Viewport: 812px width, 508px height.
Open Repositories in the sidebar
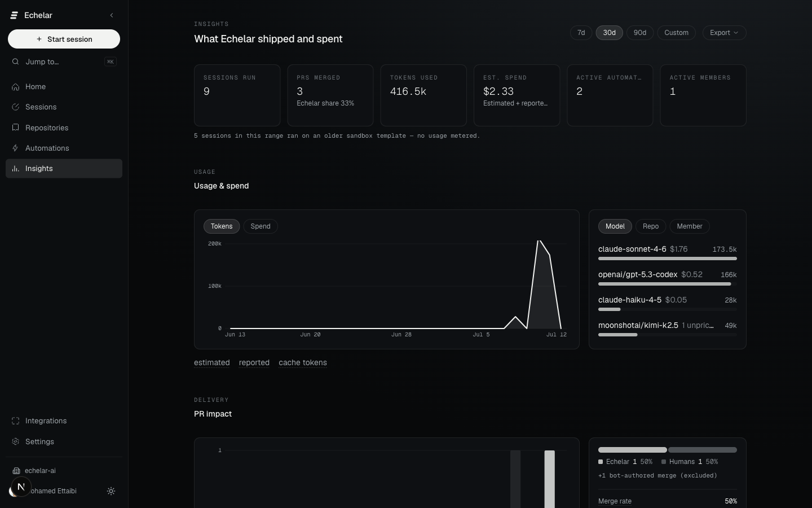click(x=64, y=128)
